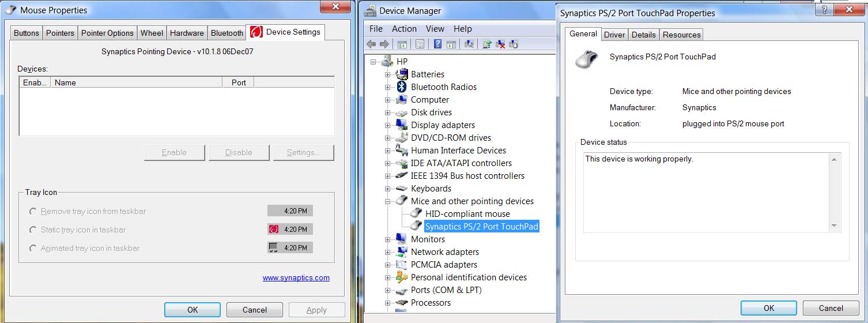Click the Batteries category icon

tap(402, 74)
